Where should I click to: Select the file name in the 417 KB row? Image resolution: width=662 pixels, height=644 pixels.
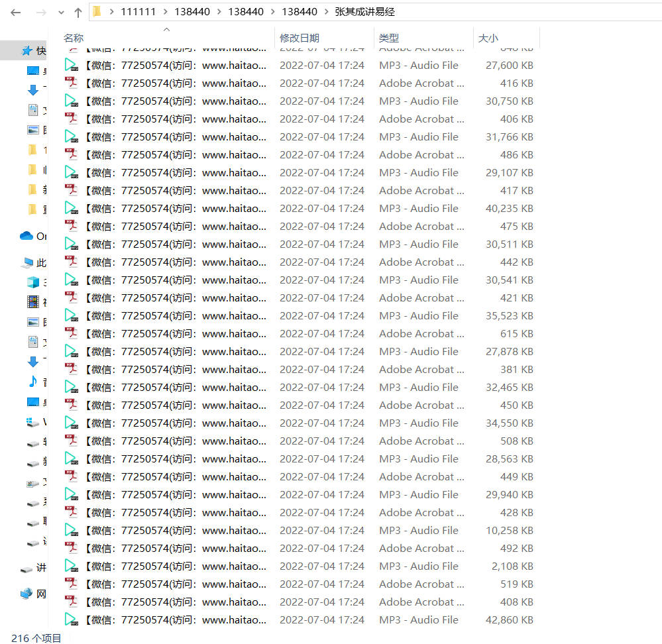(x=176, y=190)
